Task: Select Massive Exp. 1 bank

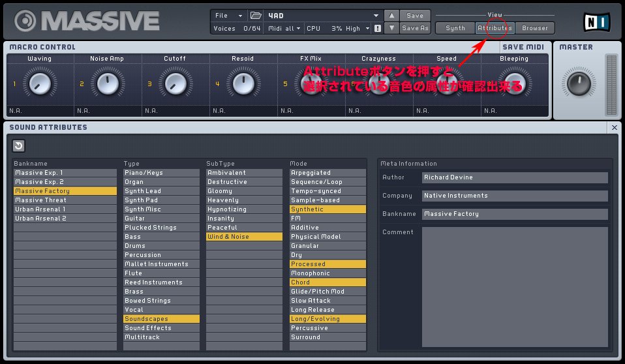Action: 65,173
